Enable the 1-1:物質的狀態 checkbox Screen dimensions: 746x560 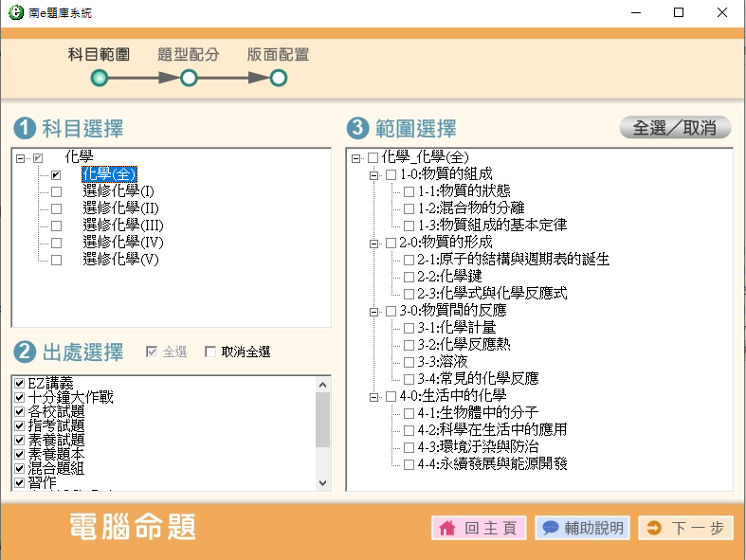point(409,191)
